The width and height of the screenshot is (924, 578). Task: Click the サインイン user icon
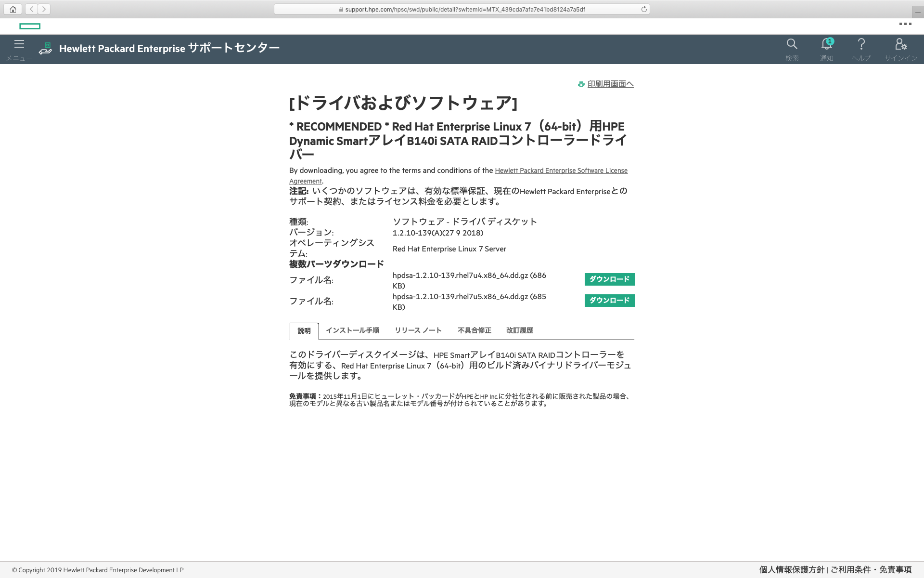(x=901, y=44)
